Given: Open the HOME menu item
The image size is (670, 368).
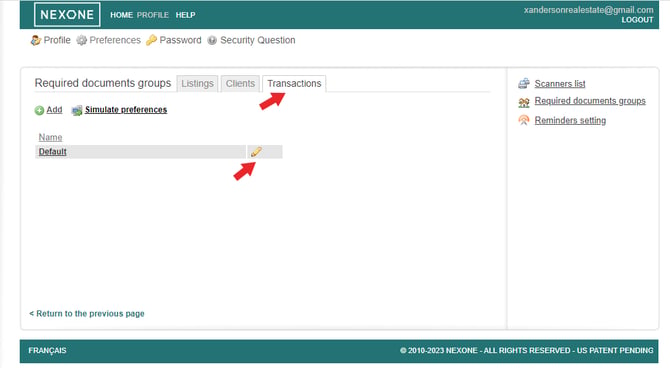Looking at the screenshot, I should pos(121,15).
